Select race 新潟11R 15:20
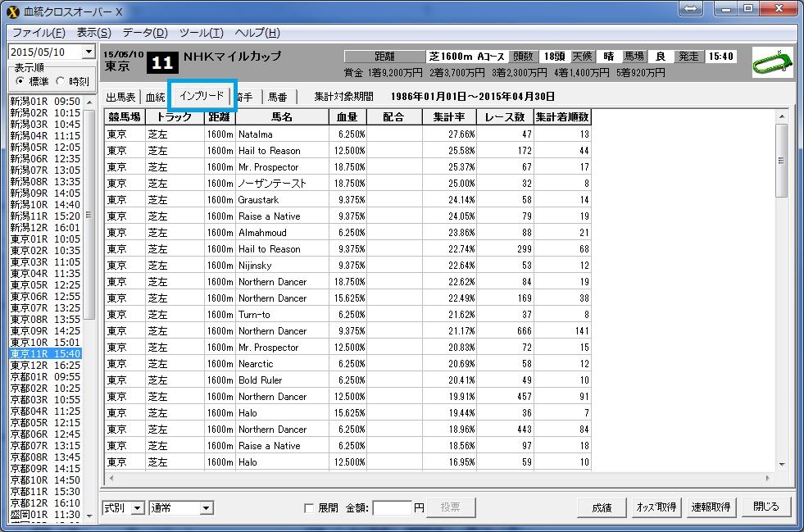 pyautogui.click(x=46, y=216)
